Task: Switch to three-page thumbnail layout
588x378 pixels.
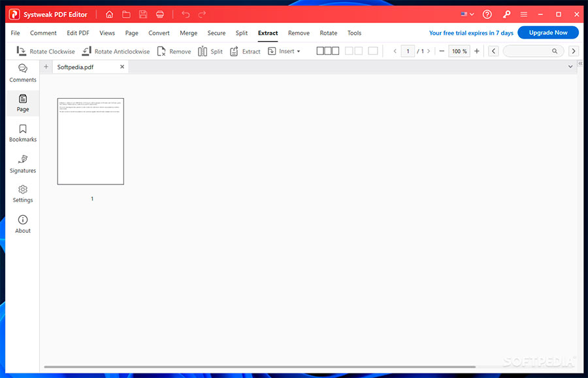Action: pyautogui.click(x=327, y=51)
